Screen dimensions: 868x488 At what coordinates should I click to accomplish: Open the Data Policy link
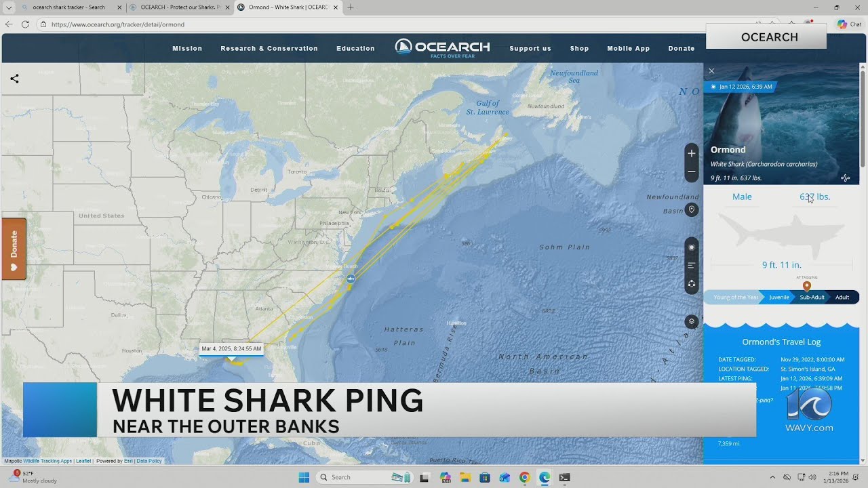coord(149,461)
